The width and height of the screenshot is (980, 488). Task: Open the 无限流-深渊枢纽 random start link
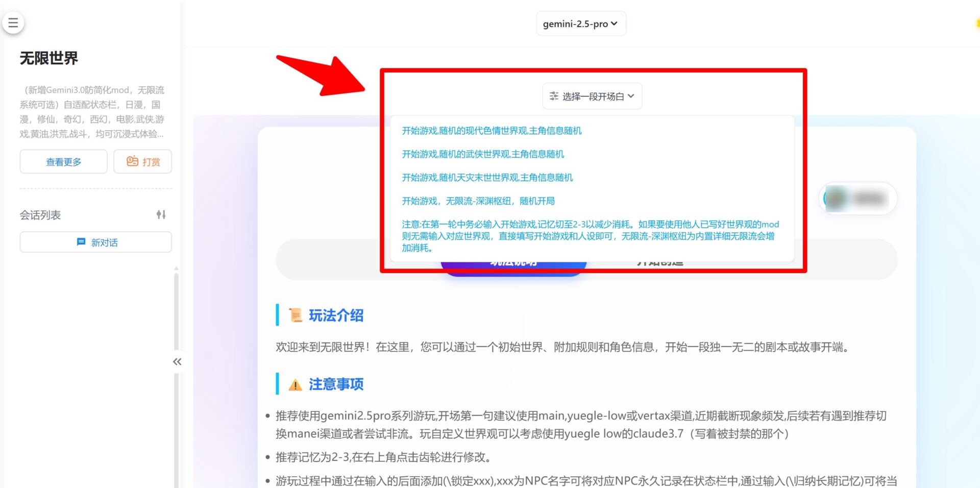[478, 201]
